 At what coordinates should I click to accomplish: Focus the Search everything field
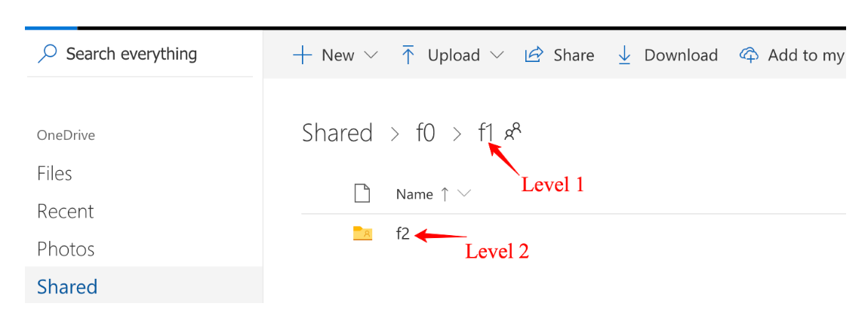click(131, 54)
